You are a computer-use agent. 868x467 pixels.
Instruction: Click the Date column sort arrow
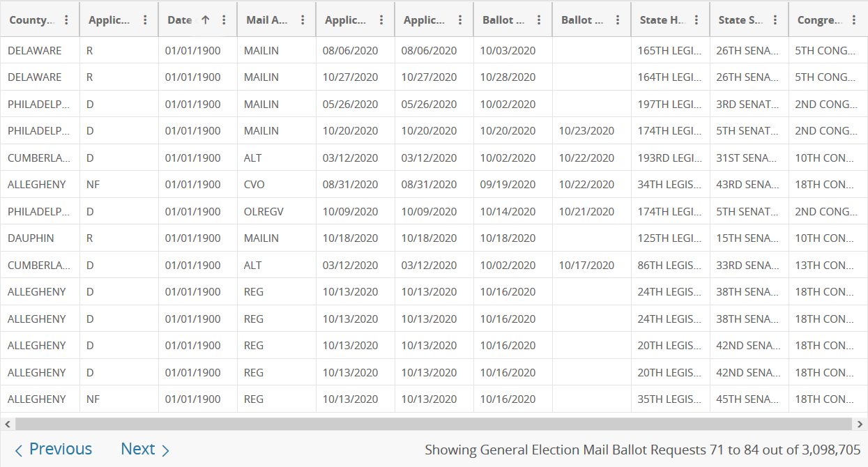[205, 20]
